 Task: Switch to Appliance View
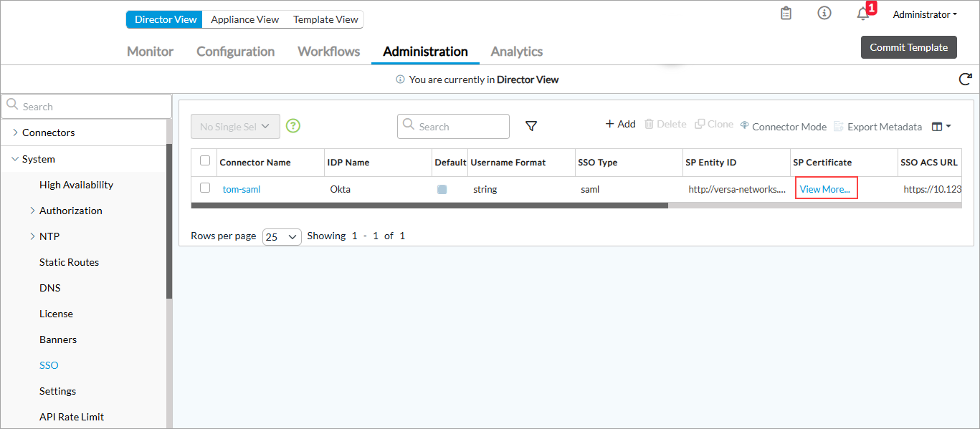(x=244, y=19)
